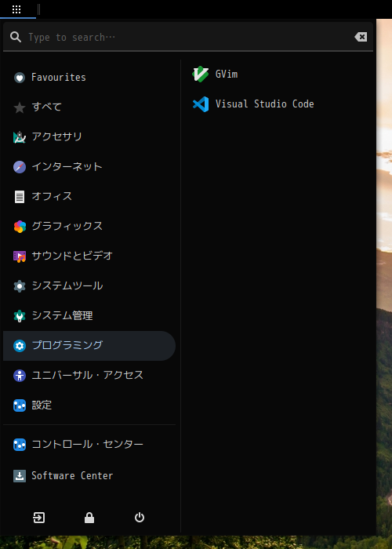Open the オフィス category
392x549 pixels.
tap(89, 196)
